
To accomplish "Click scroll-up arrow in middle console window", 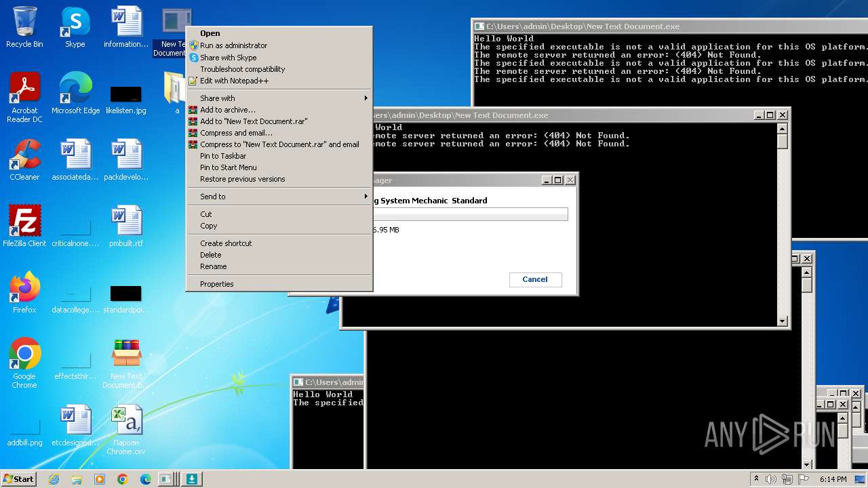I will pos(782,129).
